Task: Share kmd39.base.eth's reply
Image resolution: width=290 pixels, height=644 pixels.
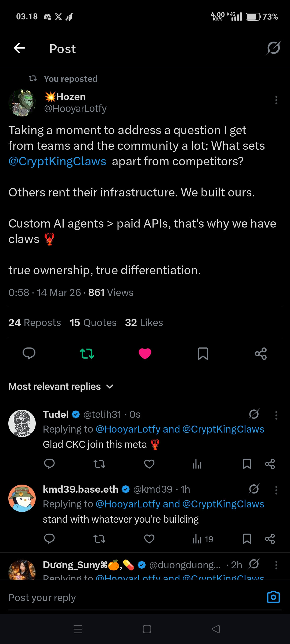Action: pos(270,539)
